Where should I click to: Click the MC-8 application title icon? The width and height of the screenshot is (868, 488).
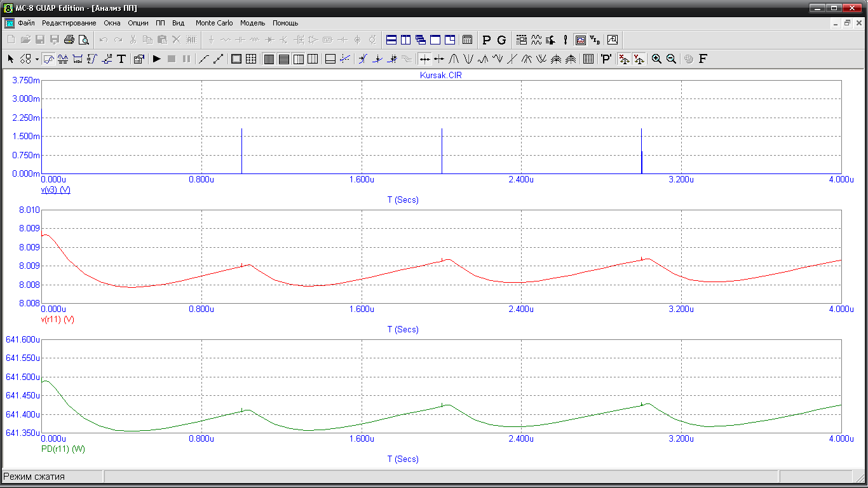coord(8,8)
